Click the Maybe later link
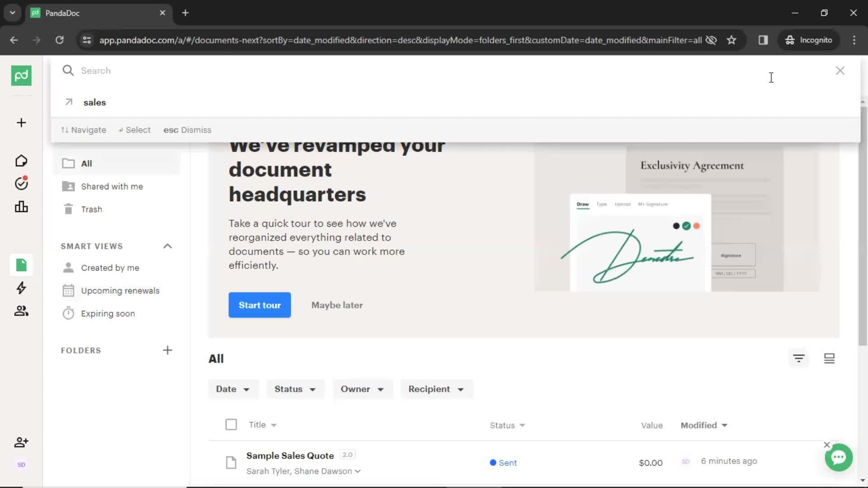868x488 pixels. (x=337, y=305)
